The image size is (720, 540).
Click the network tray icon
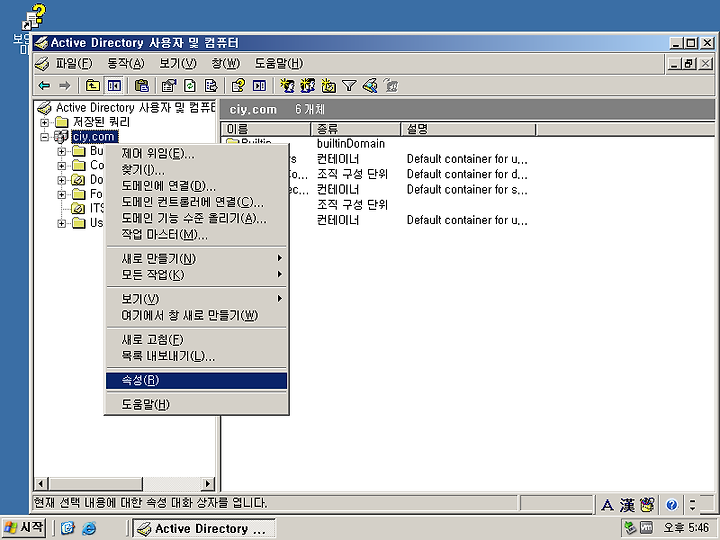tap(631, 528)
